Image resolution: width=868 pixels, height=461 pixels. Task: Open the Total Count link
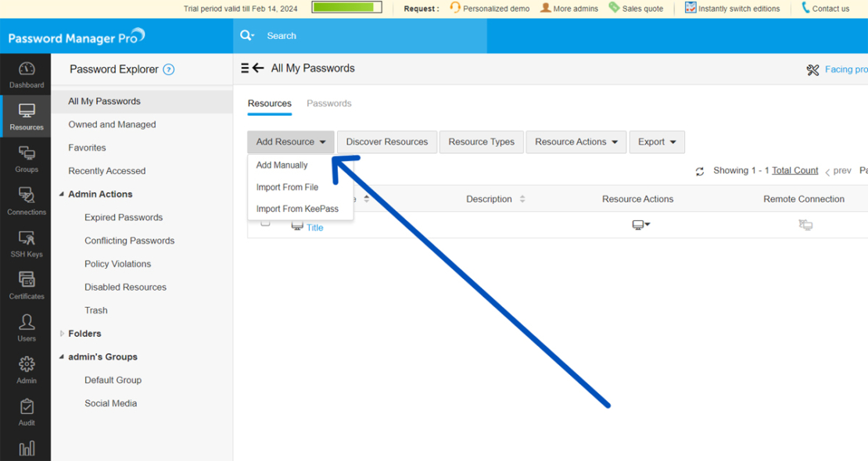[x=794, y=170]
